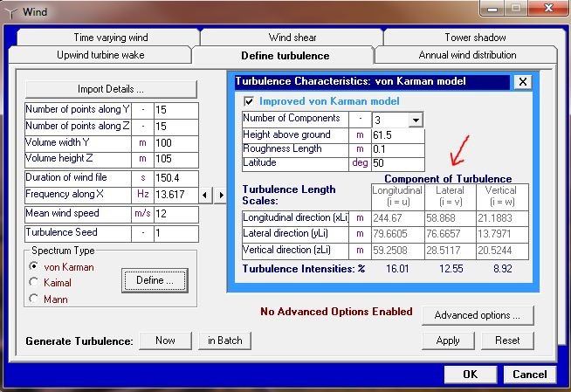Viewport: 571px width, 392px height.
Task: Toggle the Improved von Karman model checkbox
Action: pyautogui.click(x=249, y=101)
